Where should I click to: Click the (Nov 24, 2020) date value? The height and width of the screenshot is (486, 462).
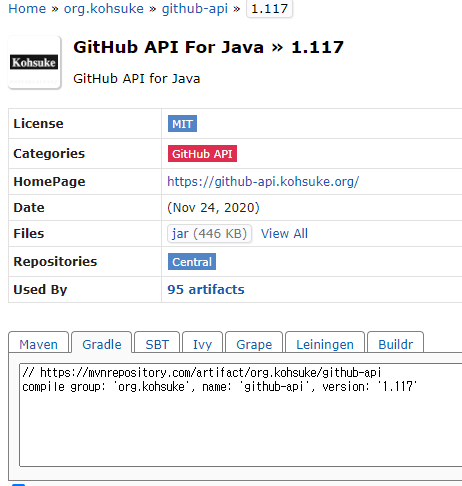coord(213,208)
